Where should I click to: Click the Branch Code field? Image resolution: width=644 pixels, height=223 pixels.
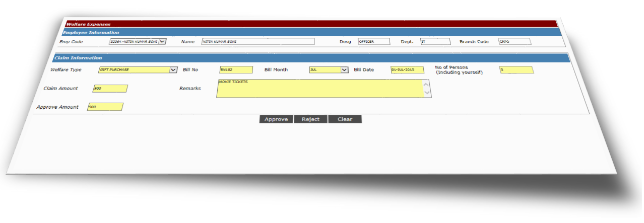click(x=514, y=42)
